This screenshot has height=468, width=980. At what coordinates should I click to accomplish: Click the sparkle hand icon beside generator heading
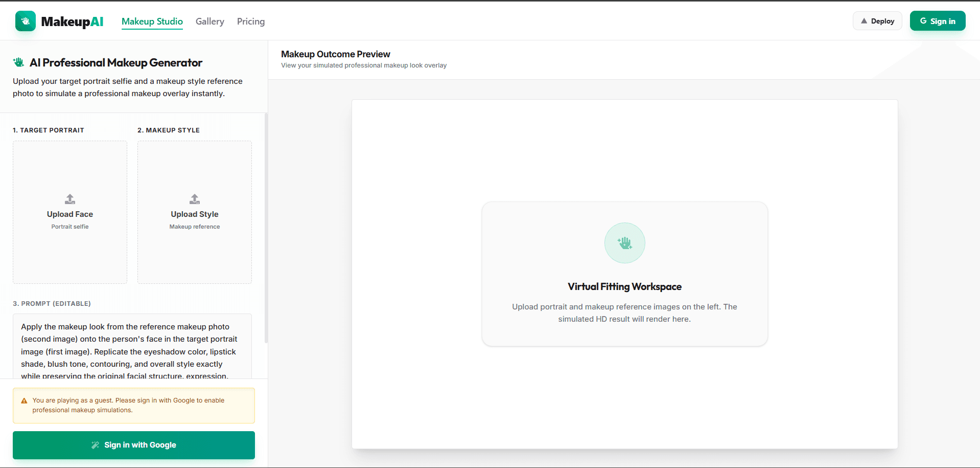19,62
